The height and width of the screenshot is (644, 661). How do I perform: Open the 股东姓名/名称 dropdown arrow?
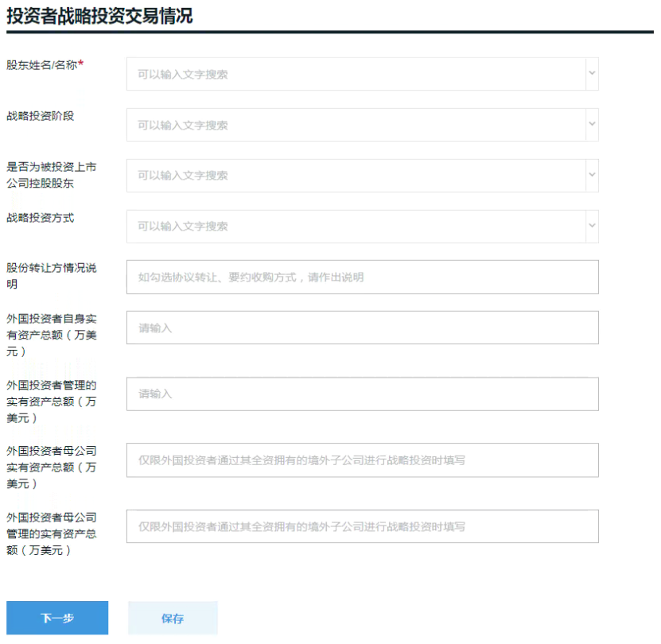click(x=592, y=73)
